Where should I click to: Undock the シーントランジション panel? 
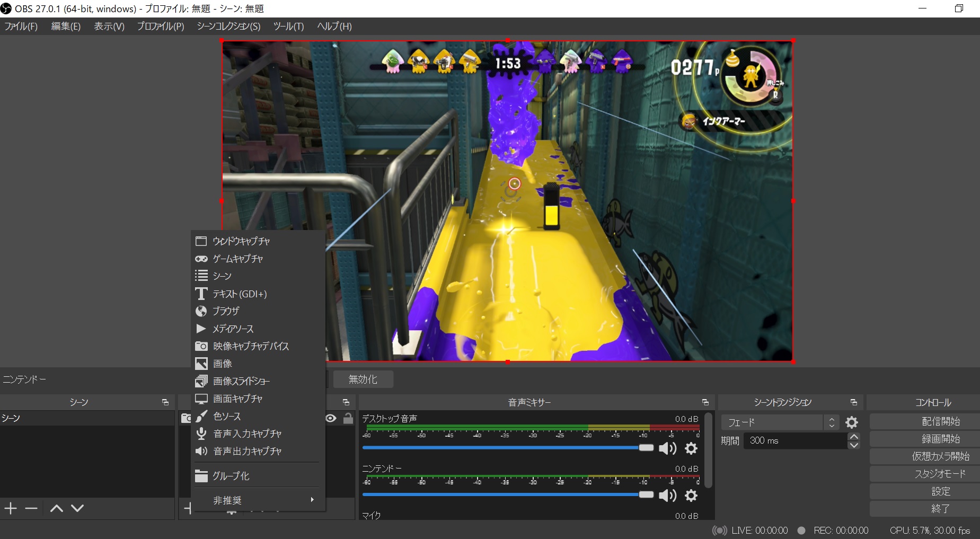[854, 402]
